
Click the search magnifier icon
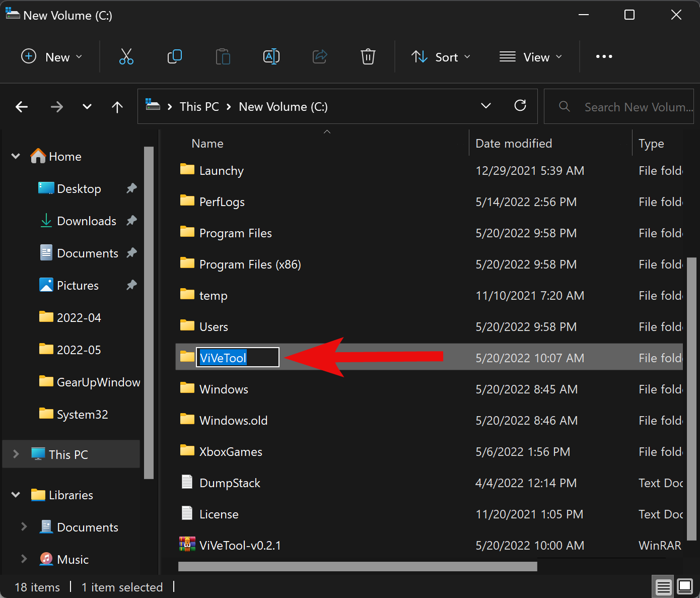tap(565, 106)
